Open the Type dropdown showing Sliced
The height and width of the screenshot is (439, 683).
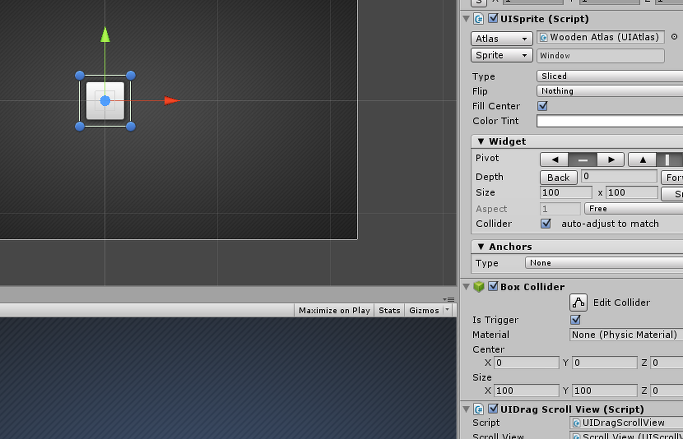coord(610,76)
